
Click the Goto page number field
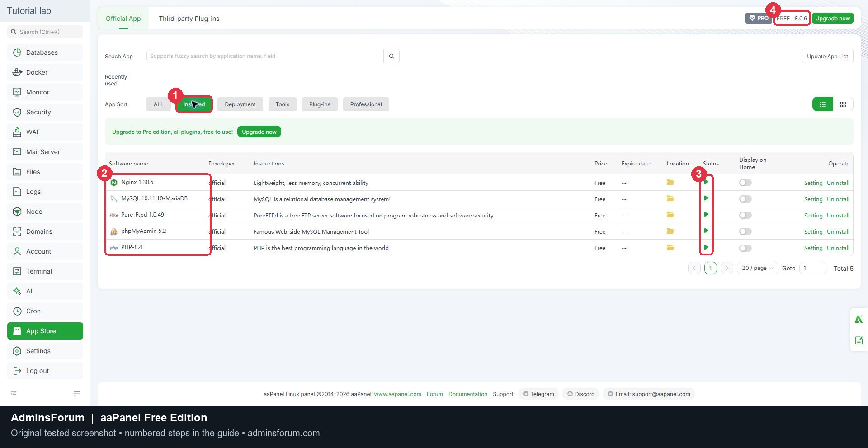(813, 268)
